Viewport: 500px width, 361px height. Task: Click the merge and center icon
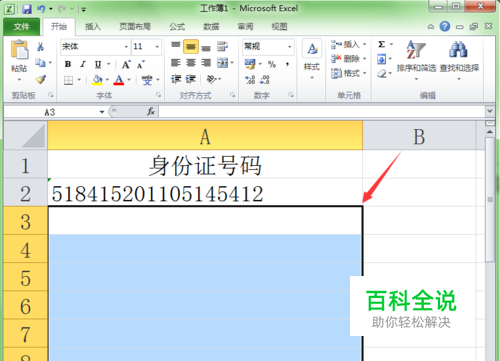click(222, 63)
